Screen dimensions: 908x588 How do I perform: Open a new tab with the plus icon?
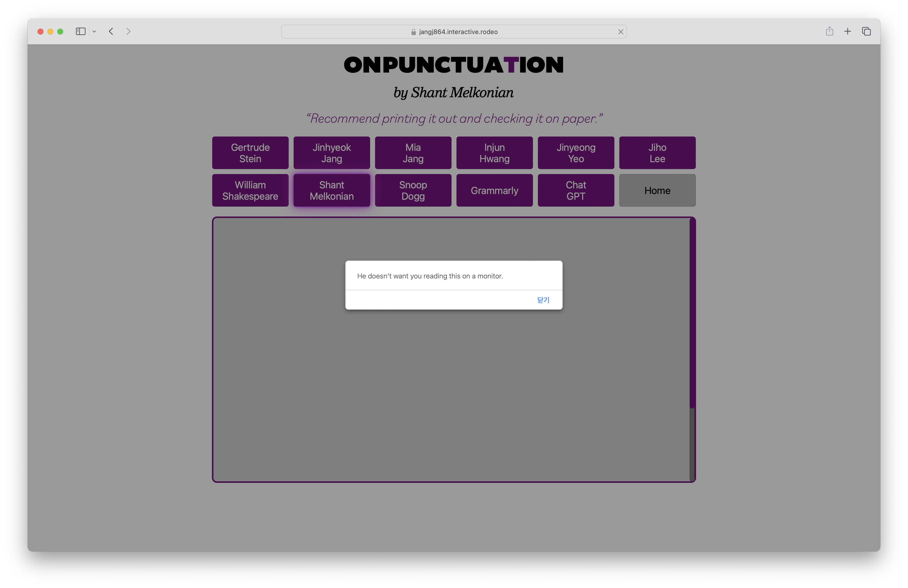coord(847,31)
